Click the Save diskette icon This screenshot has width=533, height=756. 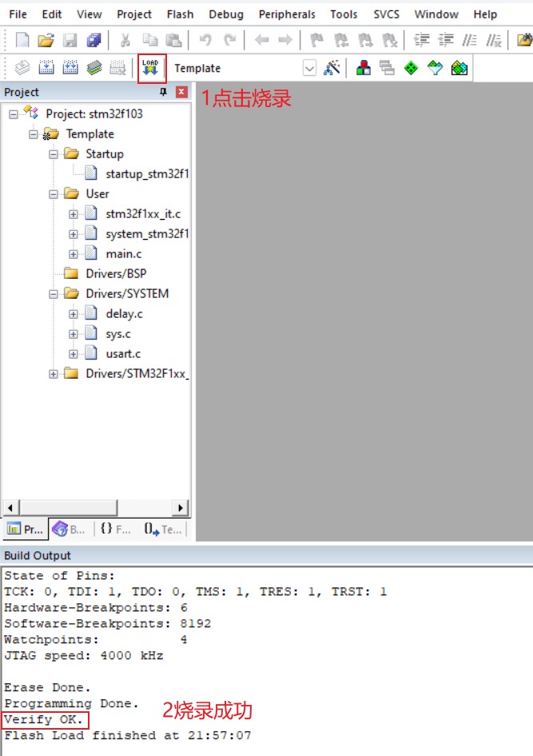click(70, 41)
